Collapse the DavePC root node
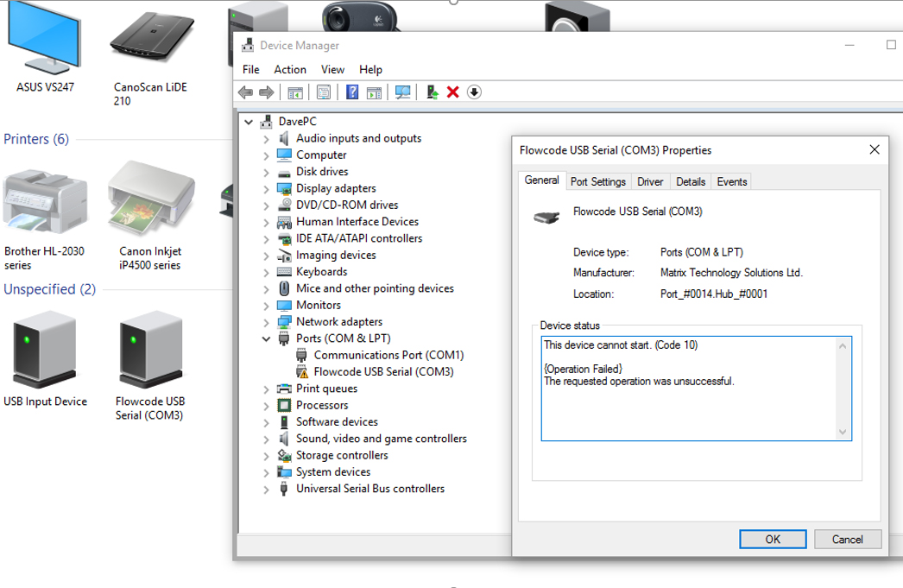The width and height of the screenshot is (903, 588). 249,122
